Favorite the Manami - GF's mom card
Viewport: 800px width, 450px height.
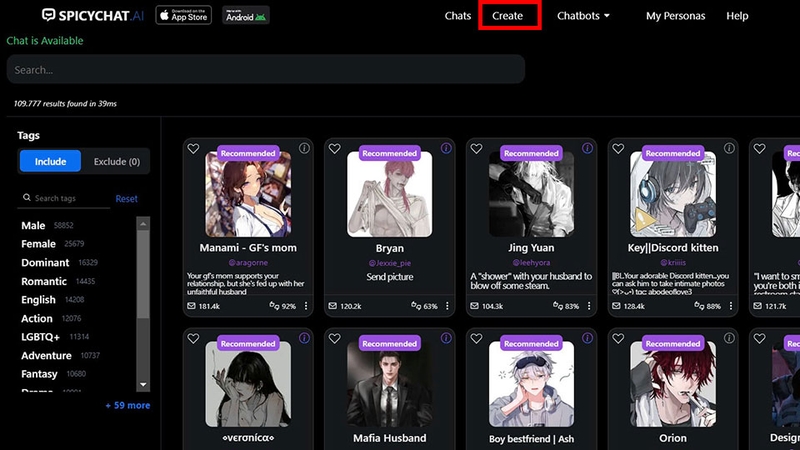(193, 148)
